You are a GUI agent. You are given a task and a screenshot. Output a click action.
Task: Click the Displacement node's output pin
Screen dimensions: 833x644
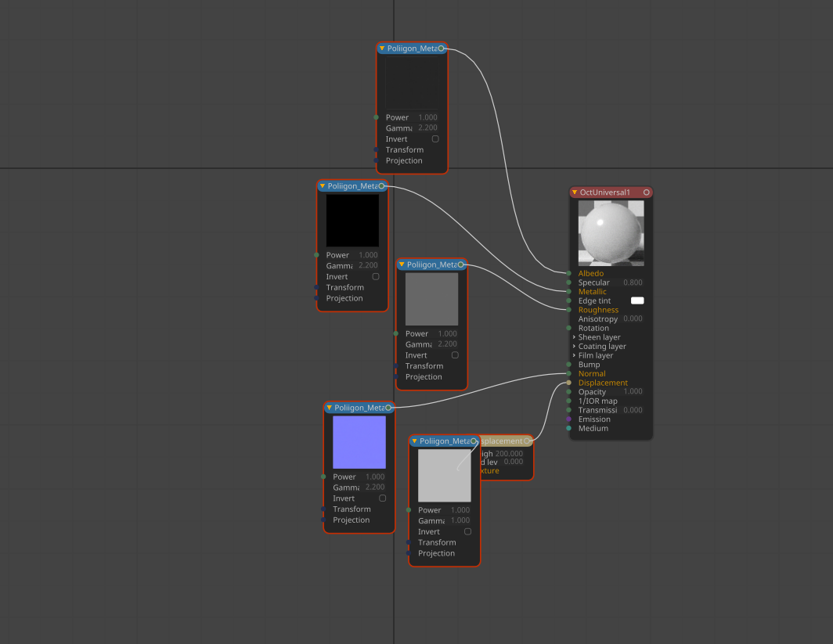(528, 441)
